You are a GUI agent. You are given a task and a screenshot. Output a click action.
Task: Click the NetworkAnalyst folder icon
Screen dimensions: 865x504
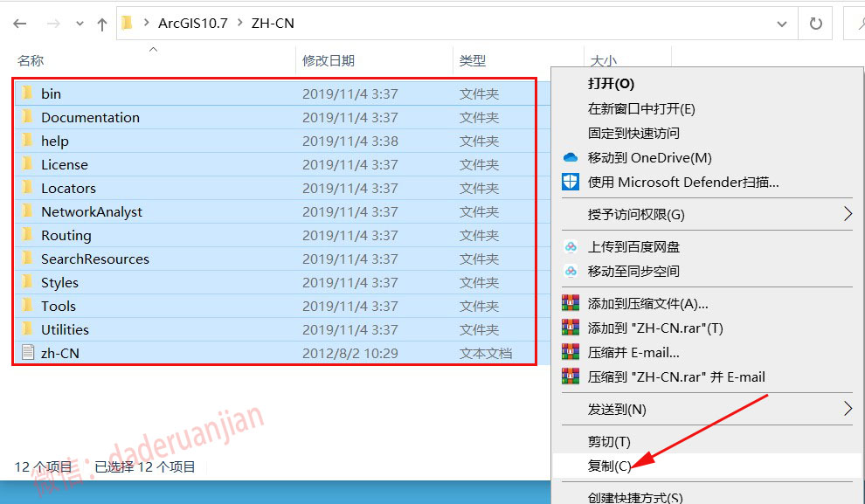click(27, 211)
